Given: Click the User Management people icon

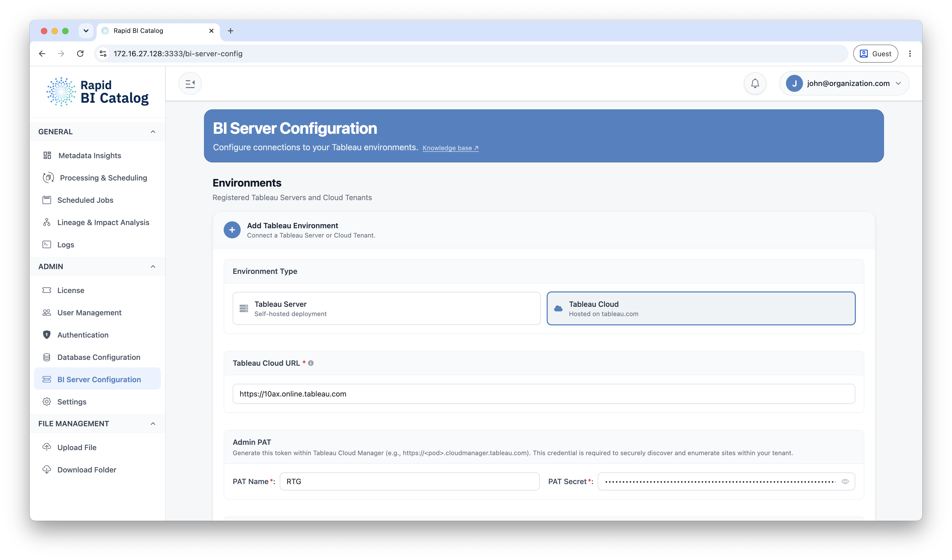Looking at the screenshot, I should pyautogui.click(x=47, y=312).
